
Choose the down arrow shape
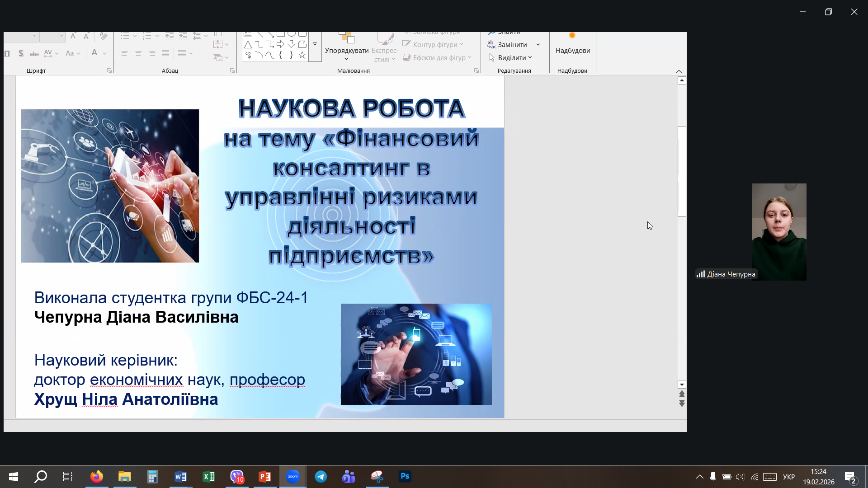(291, 44)
